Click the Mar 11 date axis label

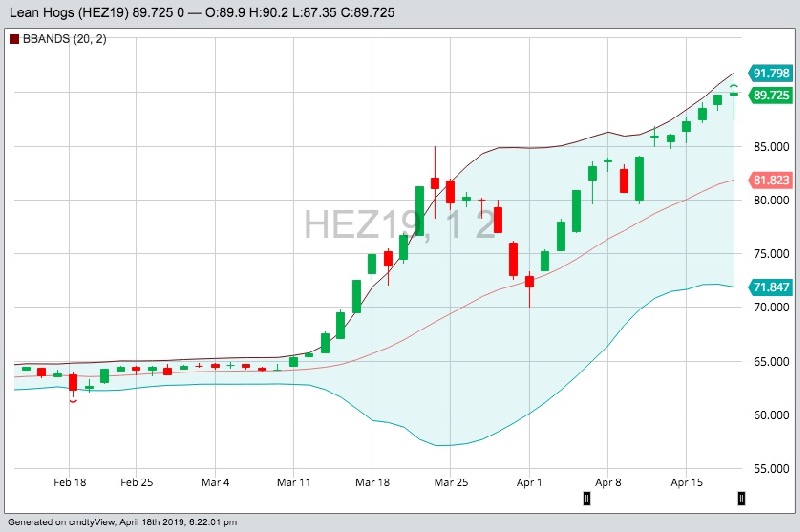pyautogui.click(x=293, y=482)
